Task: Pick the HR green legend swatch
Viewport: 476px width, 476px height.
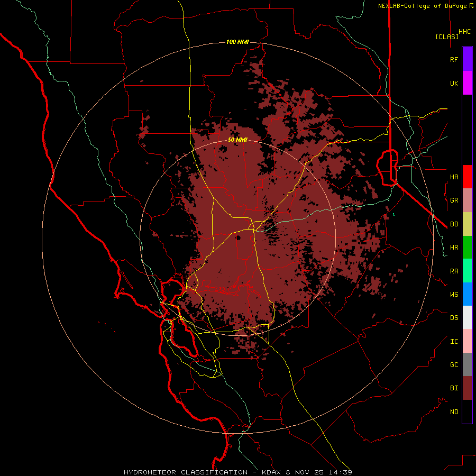Action: [x=467, y=248]
